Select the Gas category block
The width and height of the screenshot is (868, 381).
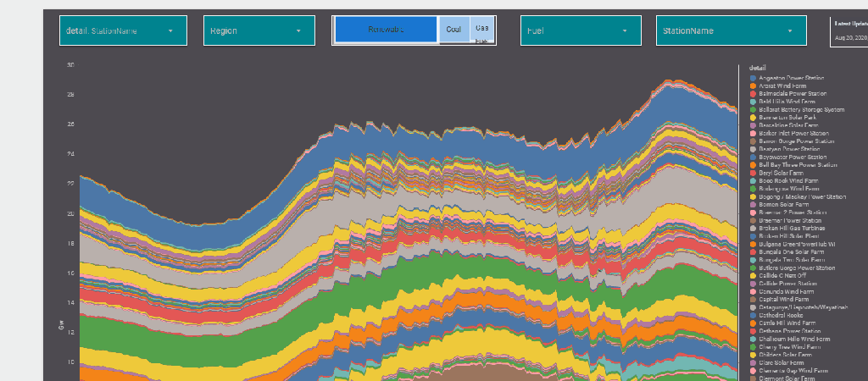pyautogui.click(x=481, y=28)
